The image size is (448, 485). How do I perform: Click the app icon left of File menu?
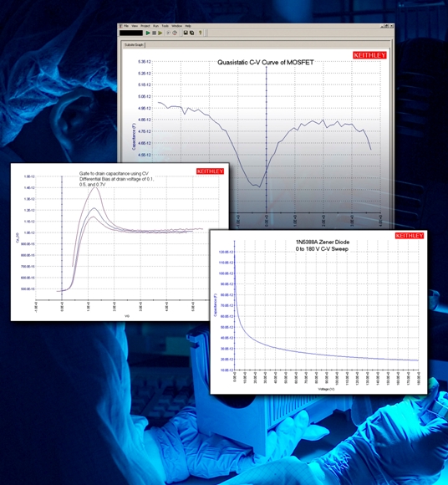(x=120, y=26)
